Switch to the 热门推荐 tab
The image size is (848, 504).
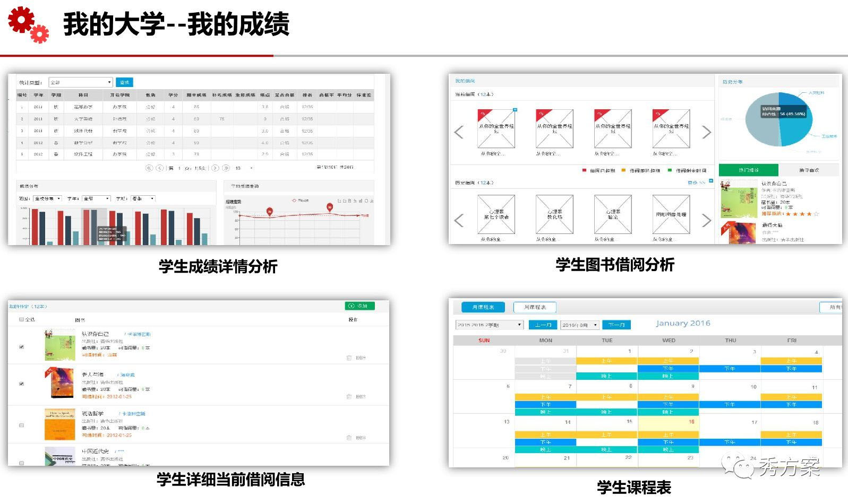(x=748, y=170)
